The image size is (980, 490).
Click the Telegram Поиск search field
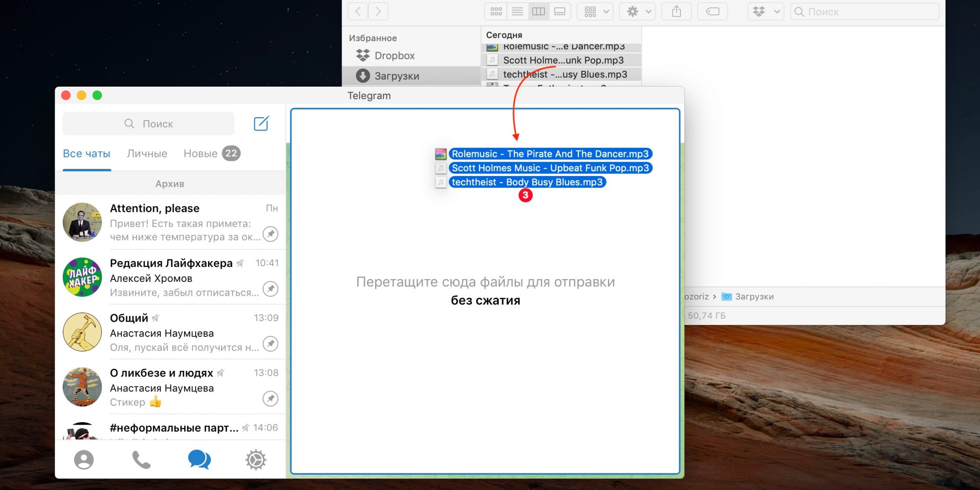(149, 124)
